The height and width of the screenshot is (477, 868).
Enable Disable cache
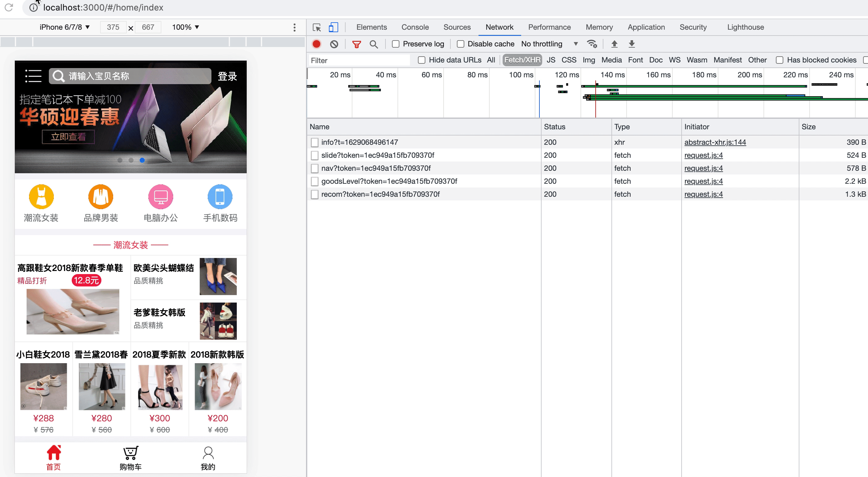(460, 44)
